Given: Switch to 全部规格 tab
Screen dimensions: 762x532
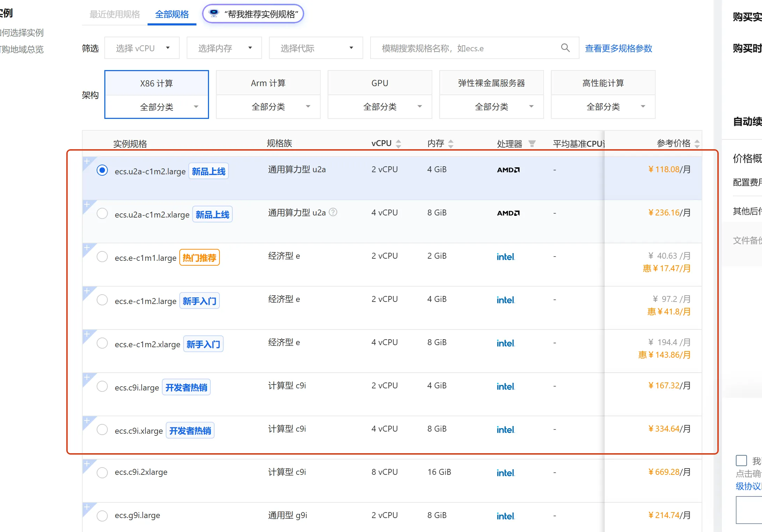Looking at the screenshot, I should click(x=172, y=14).
